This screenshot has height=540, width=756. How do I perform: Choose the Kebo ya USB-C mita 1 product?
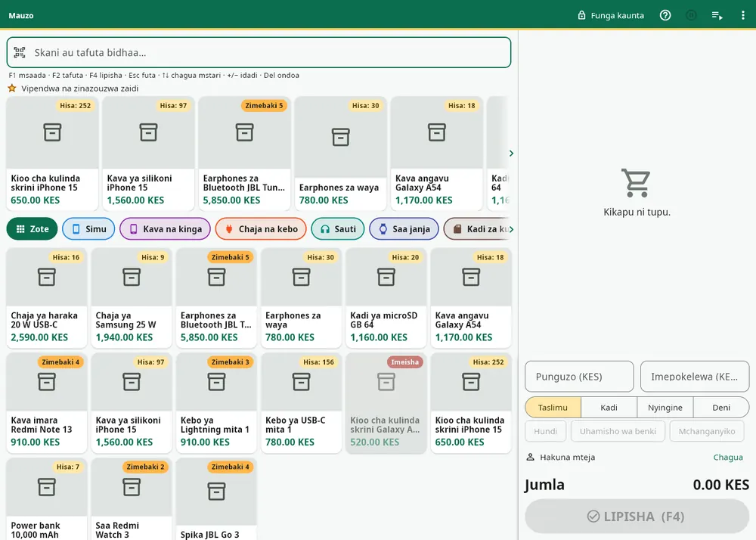click(x=302, y=403)
